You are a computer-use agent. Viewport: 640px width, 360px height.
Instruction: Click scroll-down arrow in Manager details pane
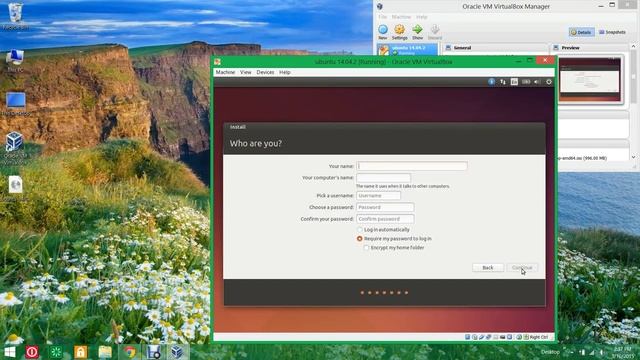click(633, 157)
